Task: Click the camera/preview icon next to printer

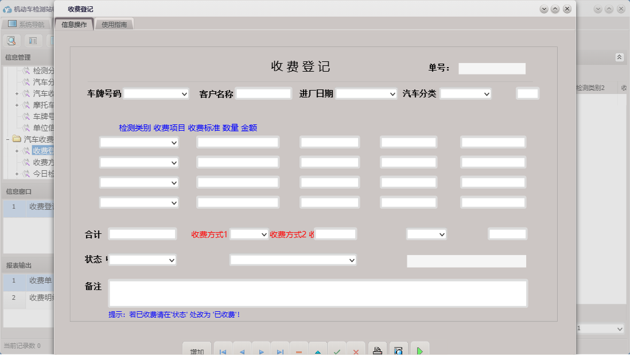Action: 398,351
